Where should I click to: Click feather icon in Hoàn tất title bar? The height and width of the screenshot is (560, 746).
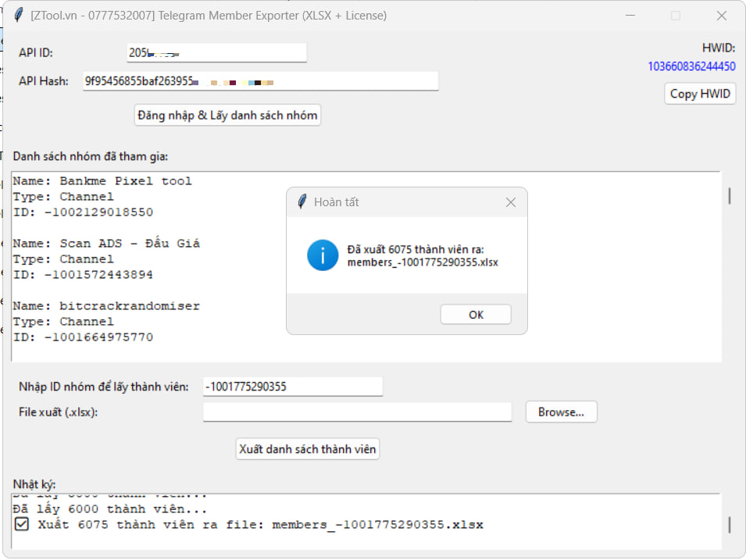coord(302,202)
